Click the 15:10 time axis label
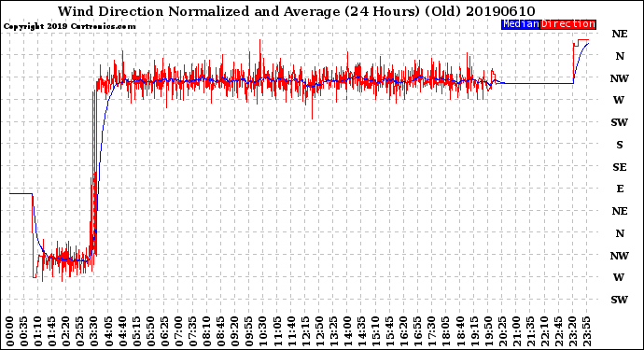Screen dimensions: 644x350 point(375,331)
